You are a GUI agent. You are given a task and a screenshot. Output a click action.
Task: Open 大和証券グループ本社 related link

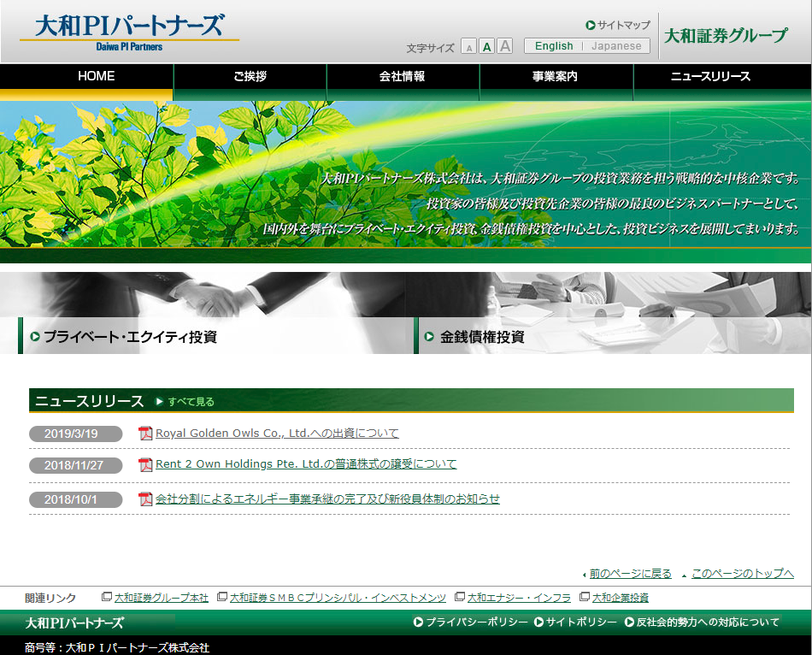click(x=161, y=598)
